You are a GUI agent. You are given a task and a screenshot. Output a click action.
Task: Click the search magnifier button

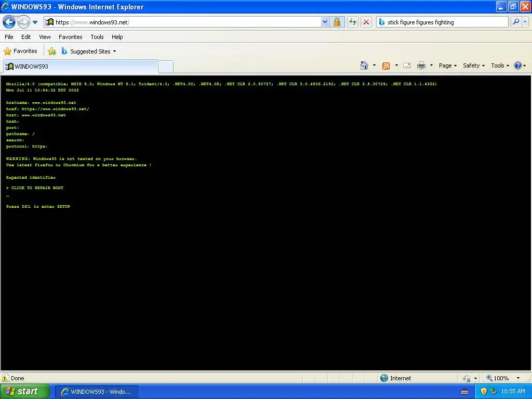(516, 22)
